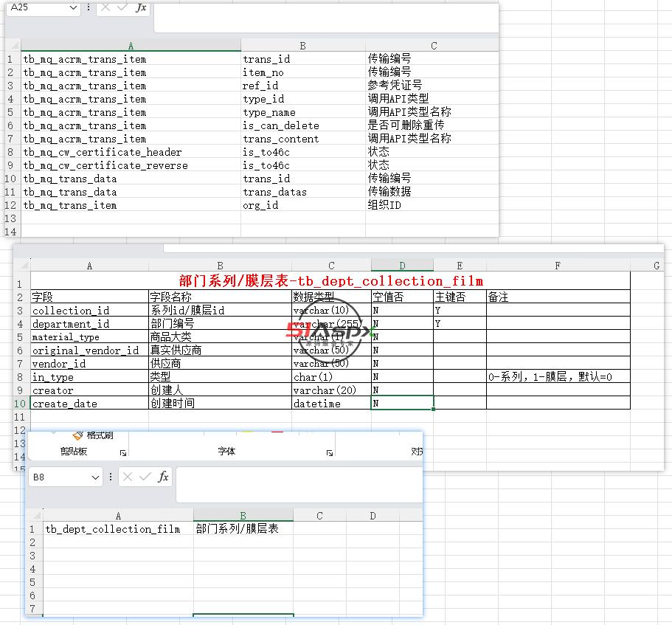Click the Insert Function fx icon beside B8
This screenshot has width=672, height=625.
click(x=163, y=477)
